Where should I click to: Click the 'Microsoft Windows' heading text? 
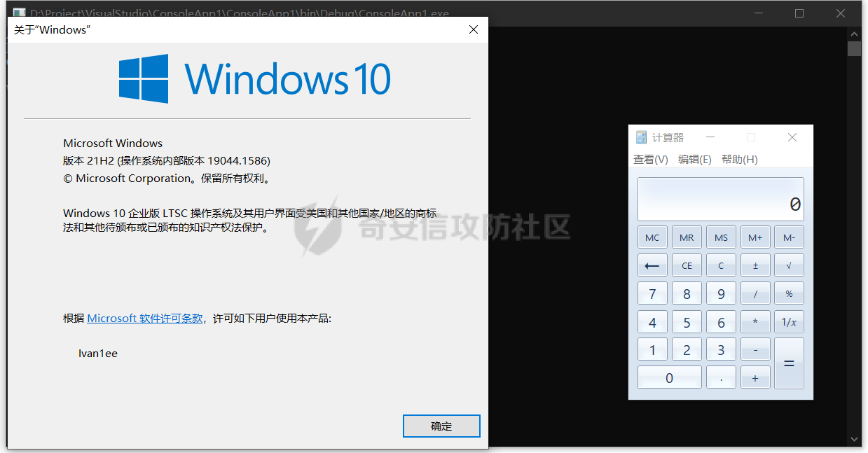(x=113, y=143)
